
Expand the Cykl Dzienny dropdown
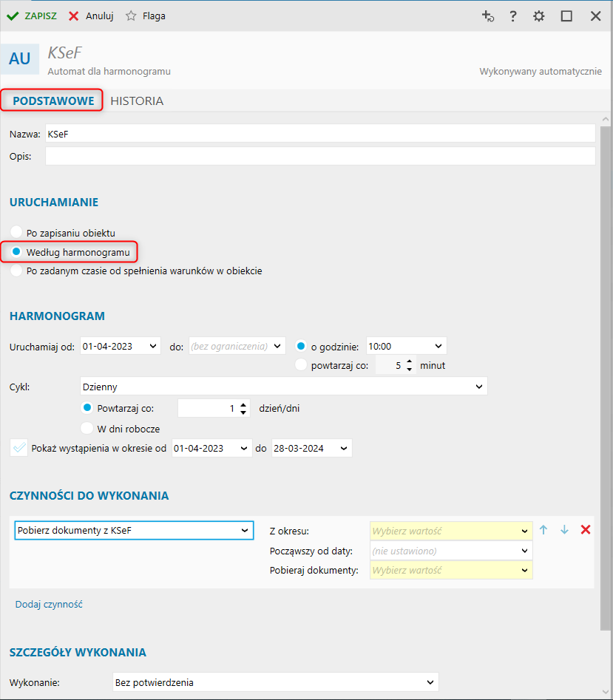point(479,387)
